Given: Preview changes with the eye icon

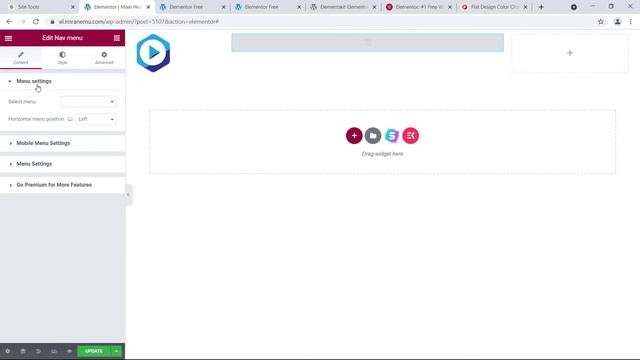Looking at the screenshot, I should coord(69,351).
